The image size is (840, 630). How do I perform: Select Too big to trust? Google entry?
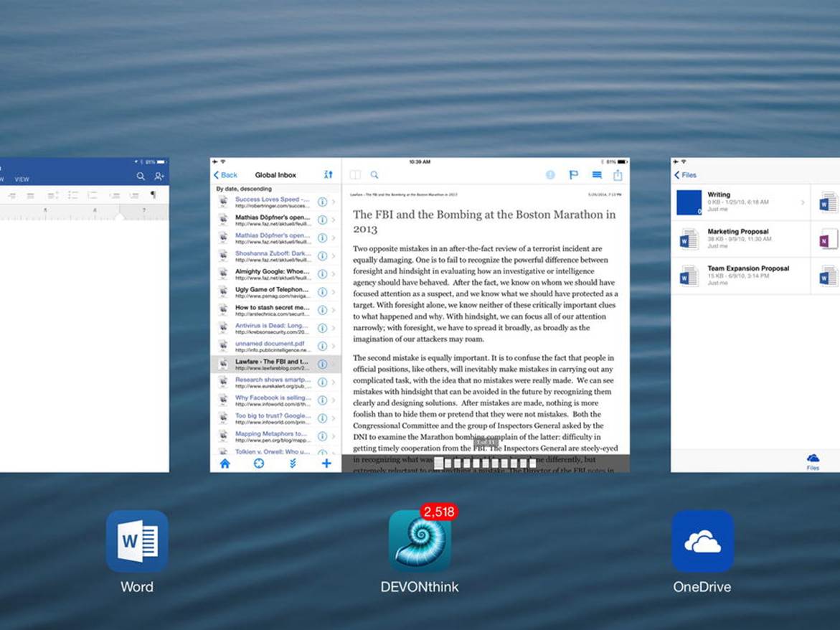click(x=275, y=418)
